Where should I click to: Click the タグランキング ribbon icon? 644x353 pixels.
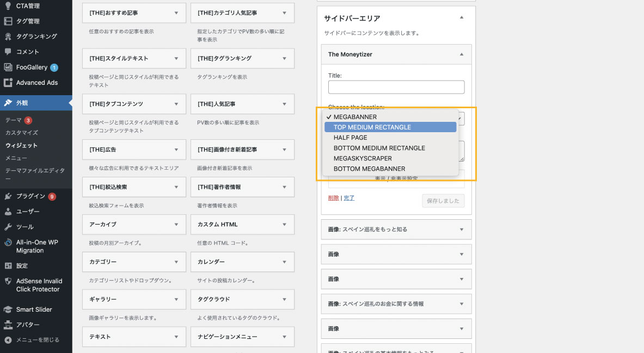click(8, 36)
